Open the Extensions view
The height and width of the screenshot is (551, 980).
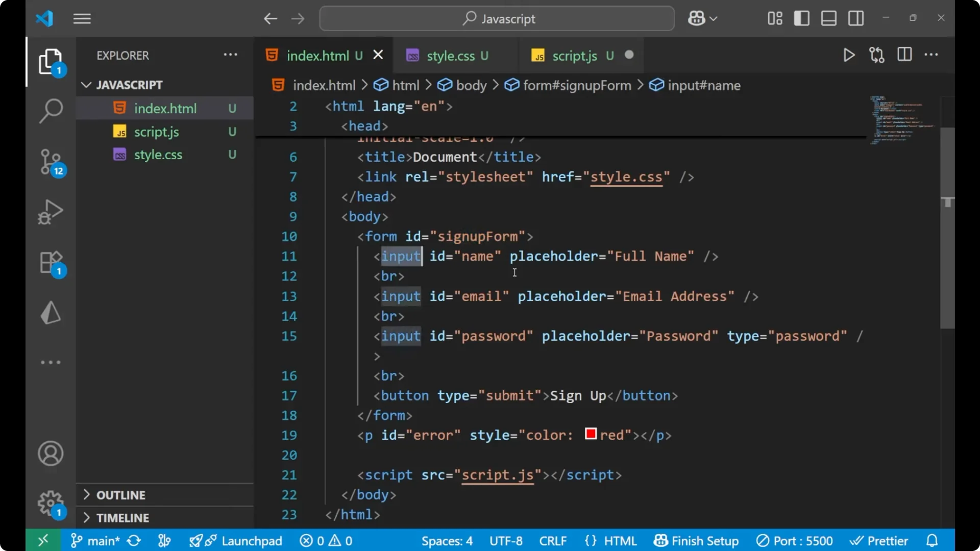[x=50, y=263]
